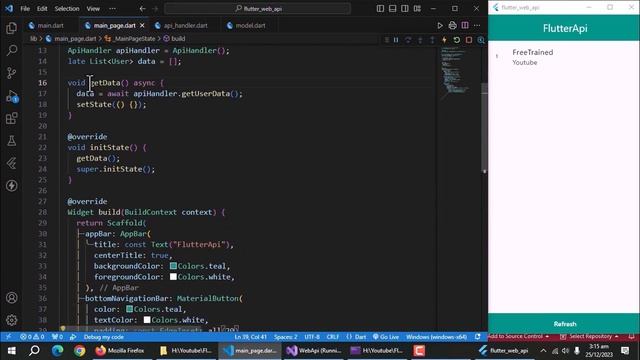Open Windows Start menu
This screenshot has width=640, height=360.
point(11,351)
